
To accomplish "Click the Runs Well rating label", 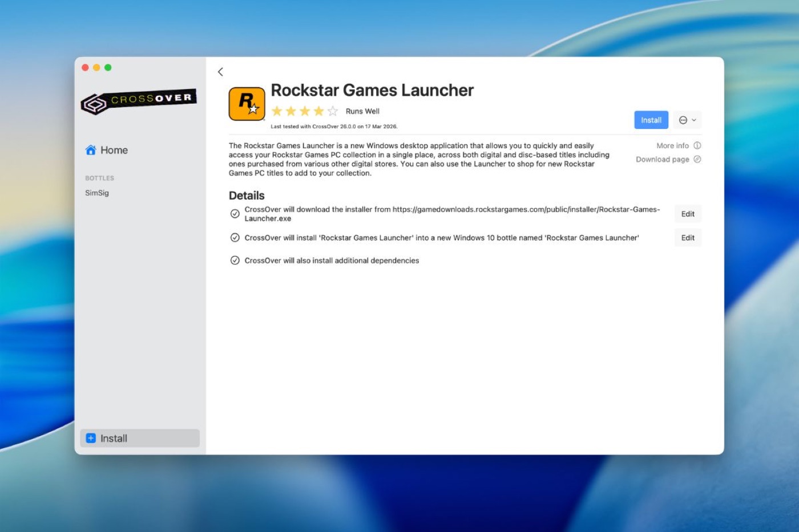I will (x=362, y=111).
